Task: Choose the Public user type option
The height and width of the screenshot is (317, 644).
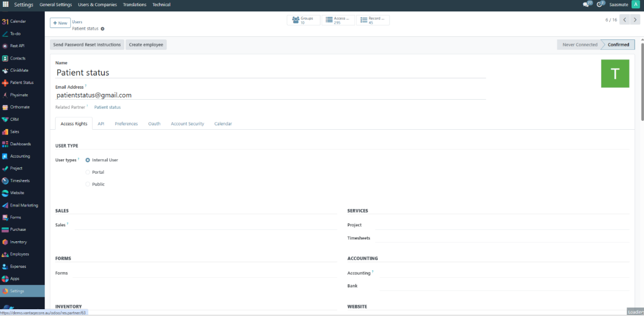Action: click(x=88, y=185)
